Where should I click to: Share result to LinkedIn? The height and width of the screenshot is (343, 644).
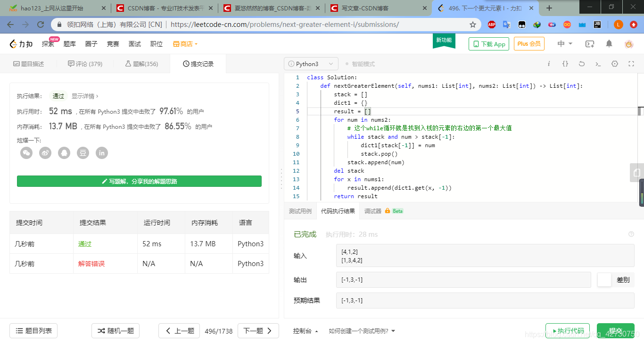click(102, 153)
